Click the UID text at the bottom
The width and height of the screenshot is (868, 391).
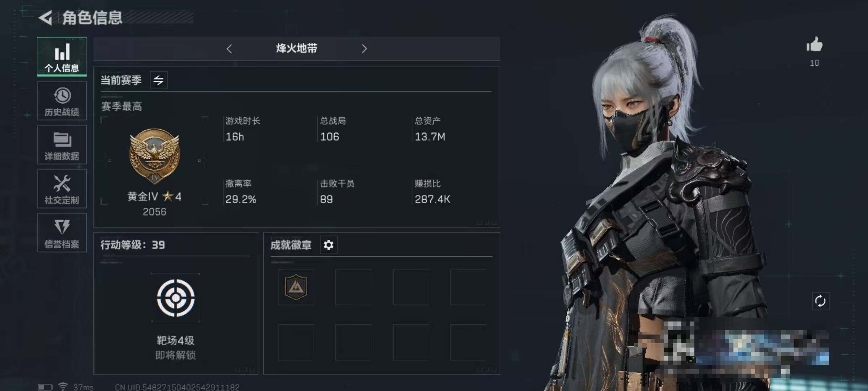pos(177,387)
